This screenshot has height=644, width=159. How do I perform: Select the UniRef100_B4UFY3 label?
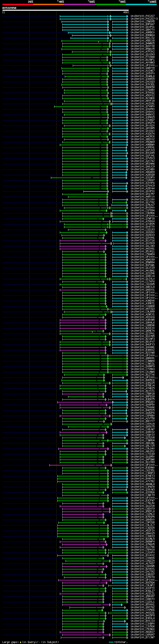pos(143,345)
